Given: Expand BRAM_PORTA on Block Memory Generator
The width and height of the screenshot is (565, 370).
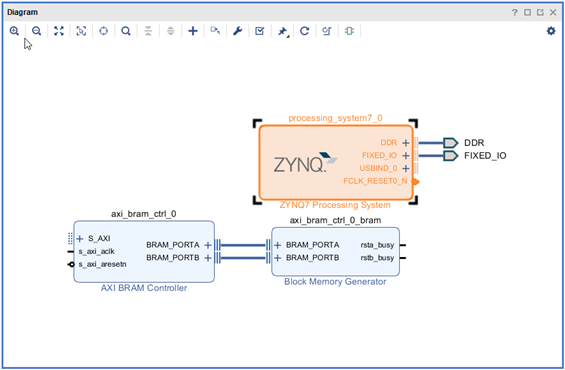Looking at the screenshot, I should pos(277,245).
